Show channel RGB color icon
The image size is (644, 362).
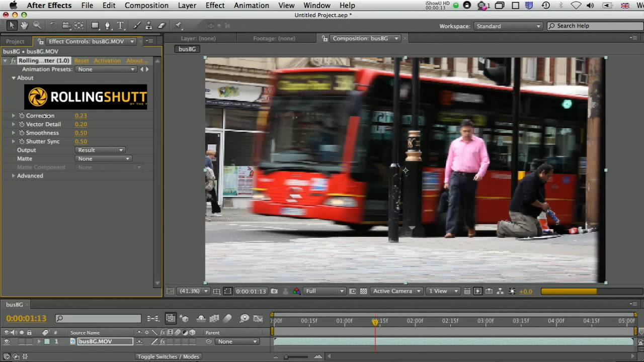tap(296, 291)
